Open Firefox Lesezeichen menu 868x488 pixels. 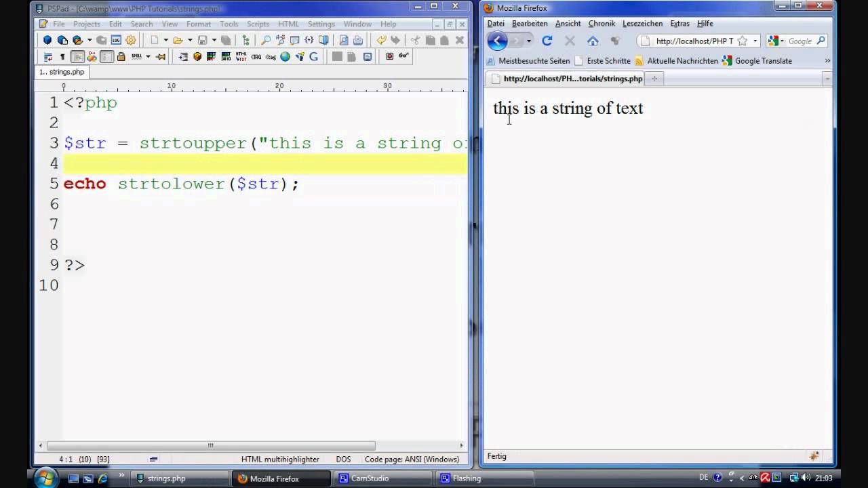pos(642,23)
